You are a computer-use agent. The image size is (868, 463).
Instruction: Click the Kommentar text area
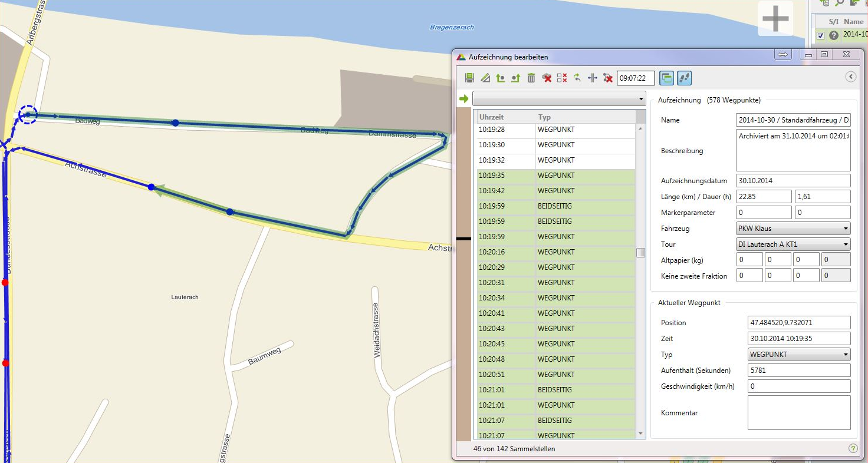799,412
